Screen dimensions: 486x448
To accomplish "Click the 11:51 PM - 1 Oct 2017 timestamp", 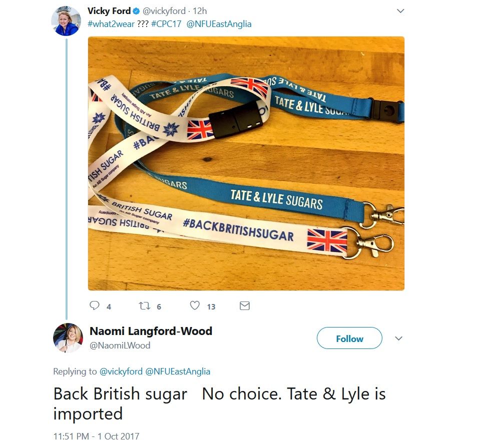I will (x=96, y=436).
